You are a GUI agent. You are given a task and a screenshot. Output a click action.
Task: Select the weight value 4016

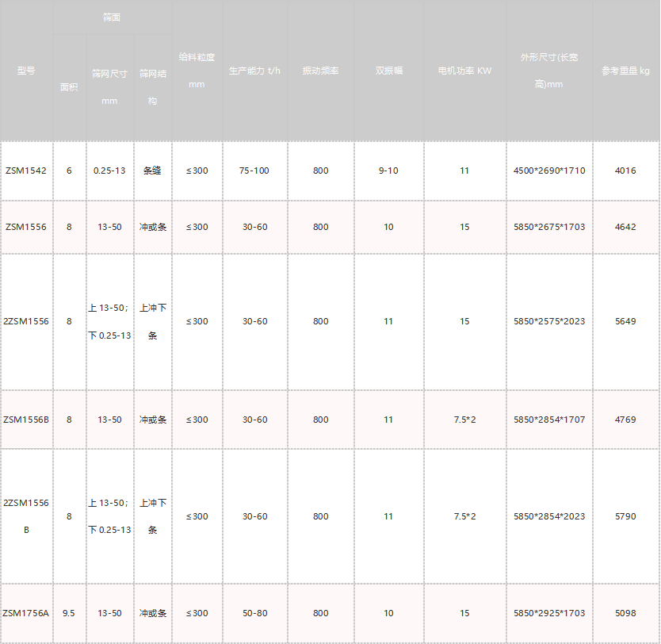tap(625, 171)
